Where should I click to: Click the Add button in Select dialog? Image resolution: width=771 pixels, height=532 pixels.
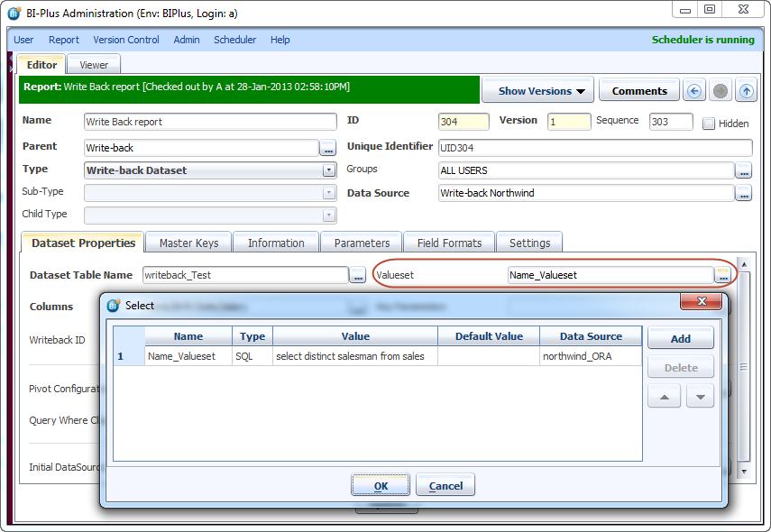680,338
